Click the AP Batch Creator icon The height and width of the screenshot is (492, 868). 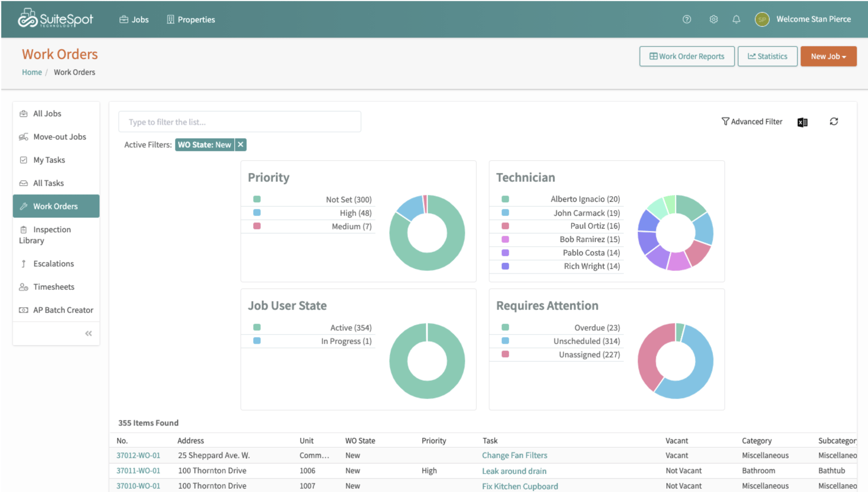click(x=24, y=310)
